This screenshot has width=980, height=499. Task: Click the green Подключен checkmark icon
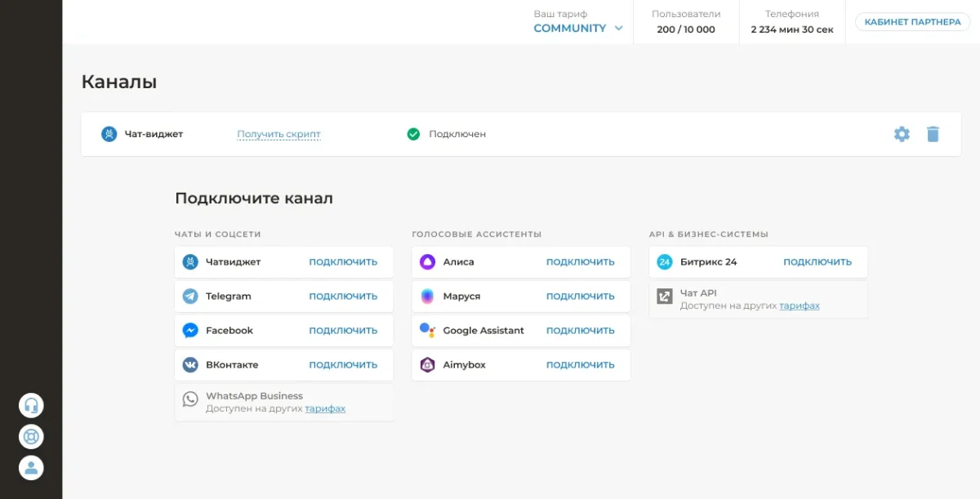click(413, 134)
